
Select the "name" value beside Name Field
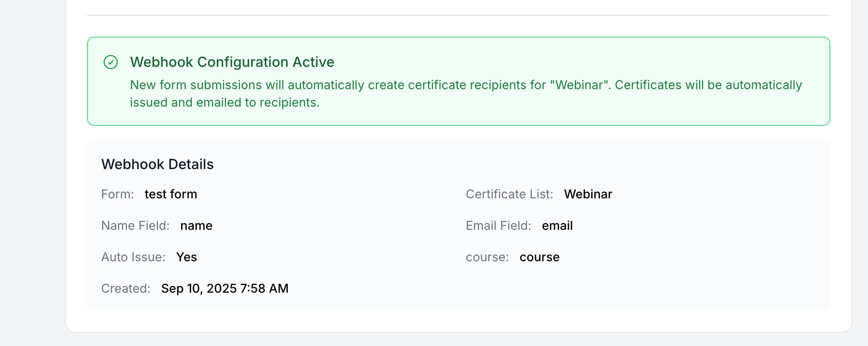coord(196,226)
